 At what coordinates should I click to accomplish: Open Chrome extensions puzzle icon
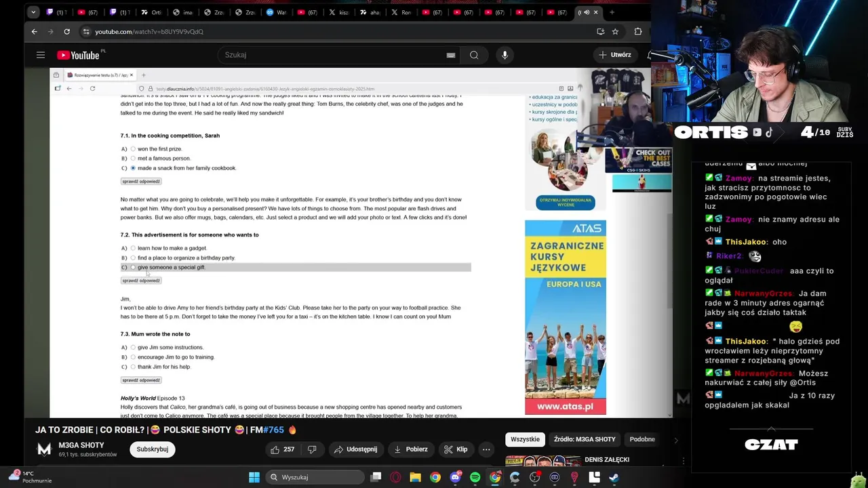click(x=637, y=31)
